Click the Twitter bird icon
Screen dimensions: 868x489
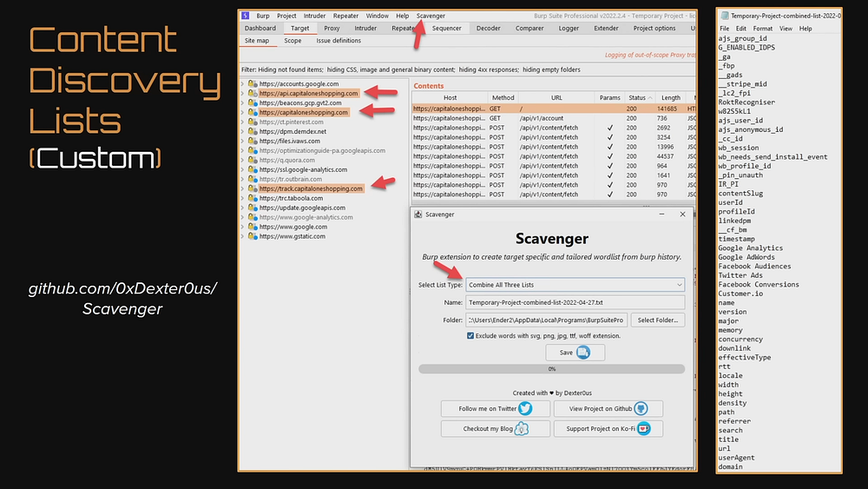pos(525,409)
